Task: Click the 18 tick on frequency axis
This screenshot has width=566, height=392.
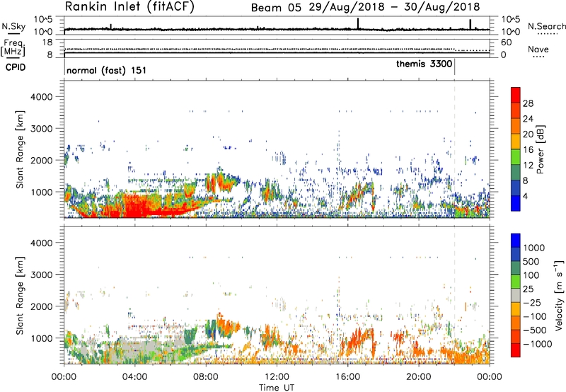Action: coord(47,42)
